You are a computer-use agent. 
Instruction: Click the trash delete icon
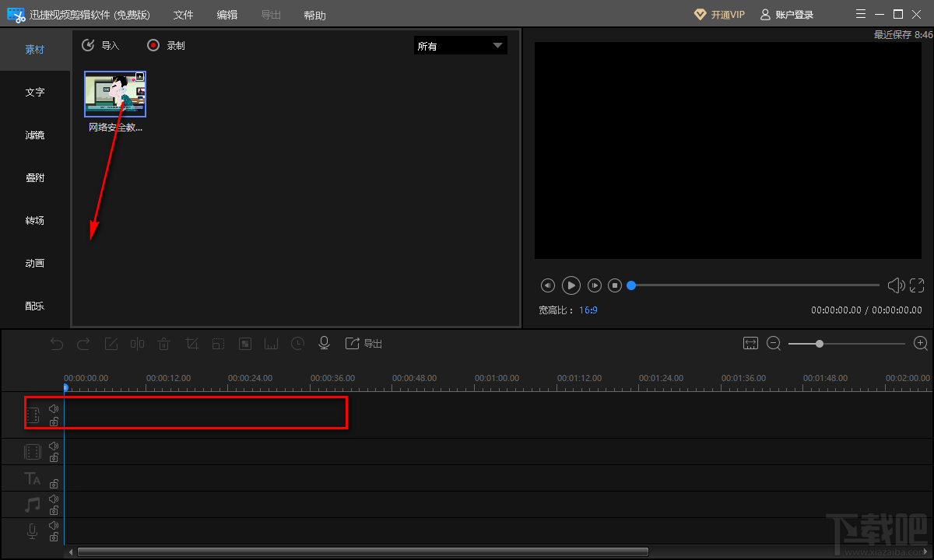click(164, 343)
